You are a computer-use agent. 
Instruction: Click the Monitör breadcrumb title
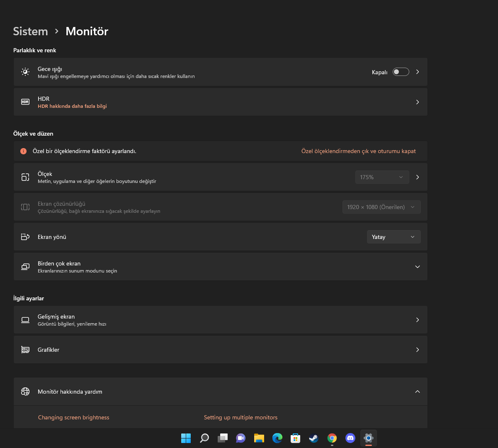[x=87, y=31]
